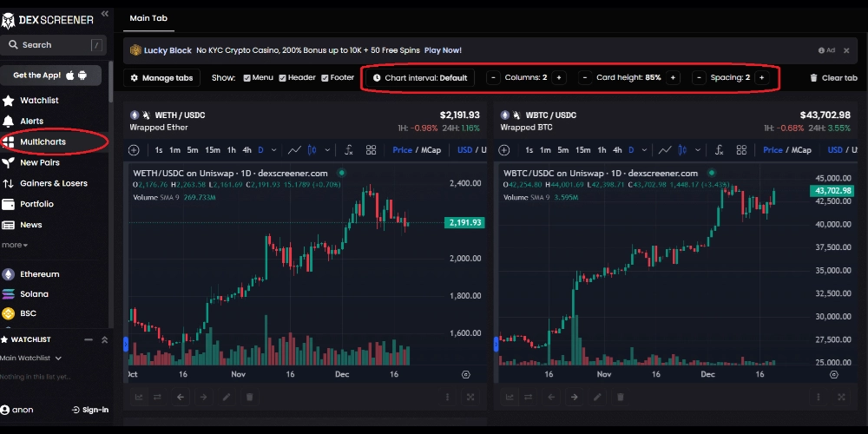Decrease the Card height
Image resolution: width=868 pixels, height=434 pixels.
(x=585, y=78)
